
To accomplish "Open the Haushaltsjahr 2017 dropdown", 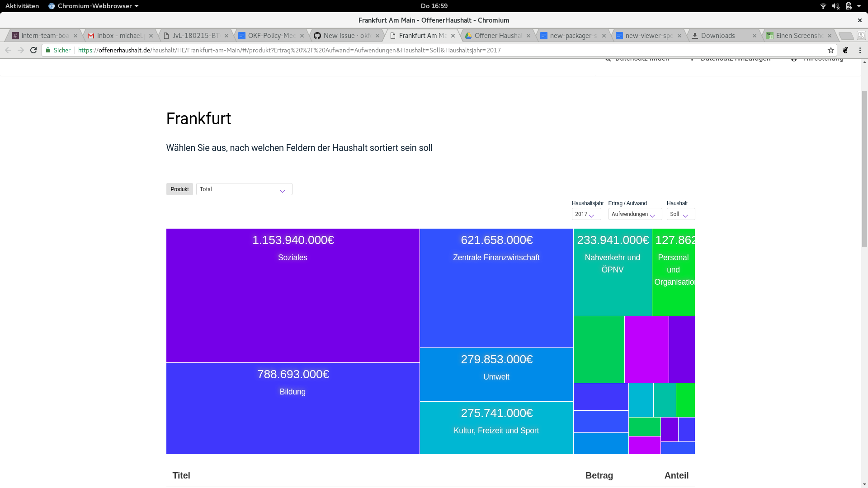I will pyautogui.click(x=586, y=214).
